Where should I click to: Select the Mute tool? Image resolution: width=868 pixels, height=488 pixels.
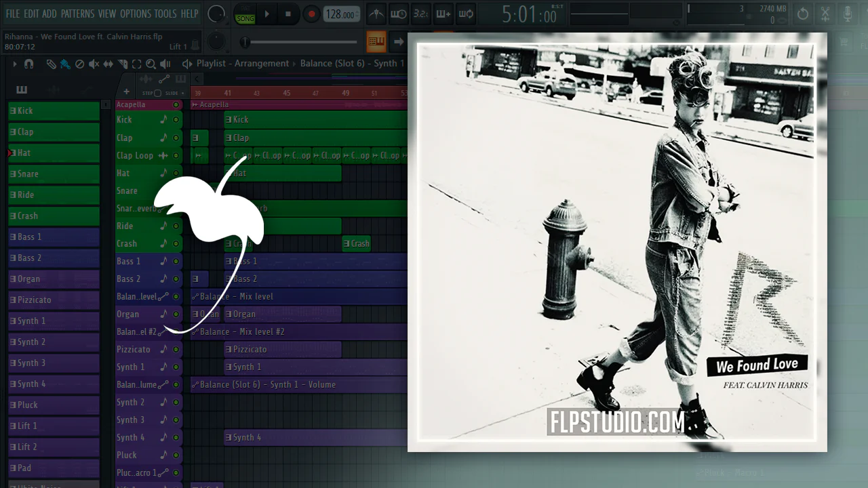pos(94,64)
